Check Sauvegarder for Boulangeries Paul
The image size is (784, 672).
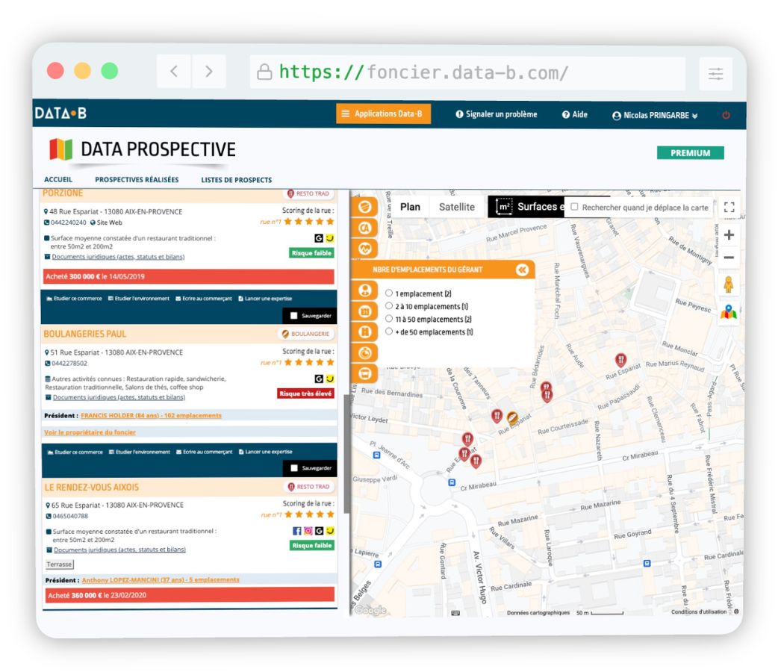point(294,468)
